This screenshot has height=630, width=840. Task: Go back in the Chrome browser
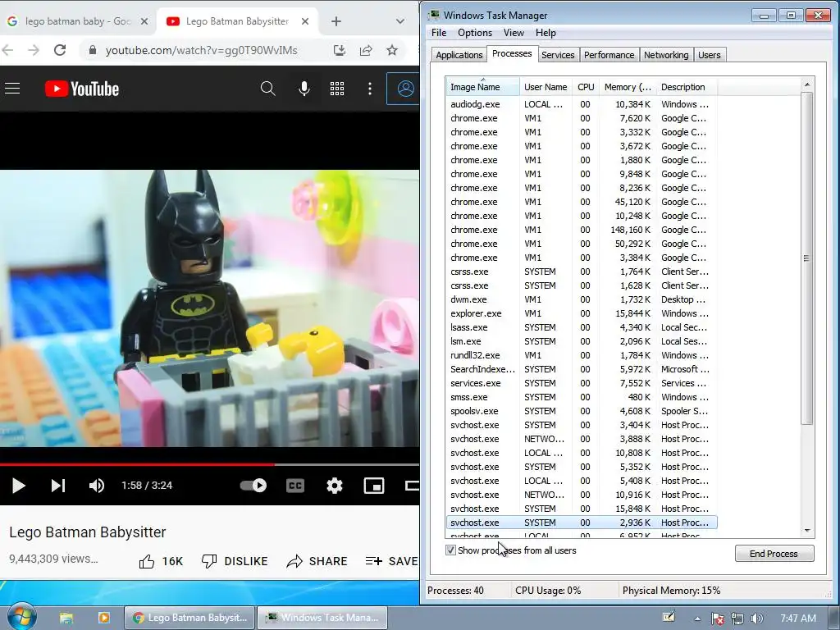pyautogui.click(x=7, y=50)
